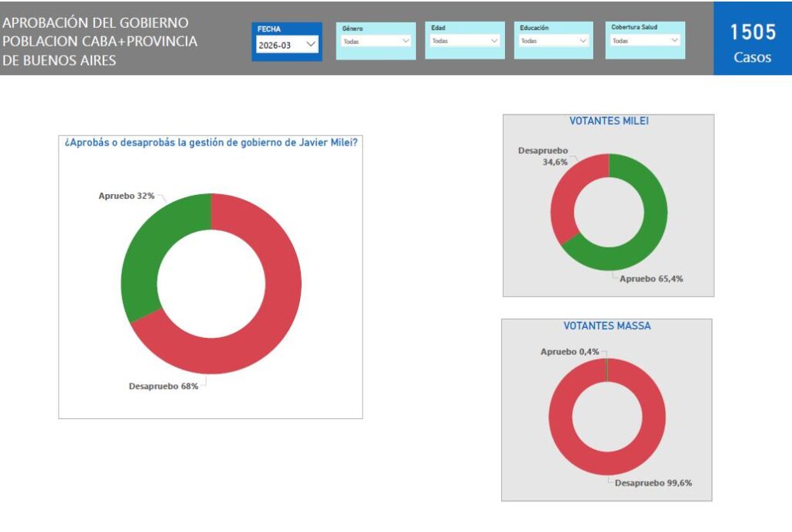Expand the Edad filter dropdown

tap(466, 41)
